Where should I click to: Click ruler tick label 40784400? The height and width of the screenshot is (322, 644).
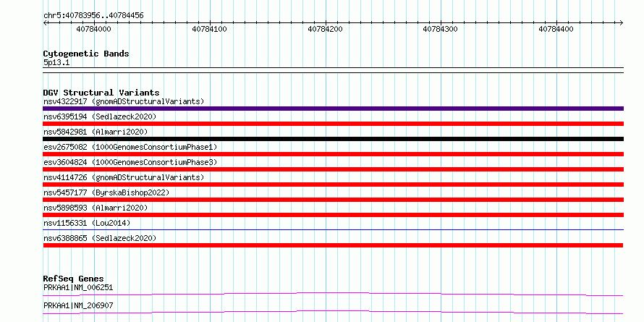[556, 29]
